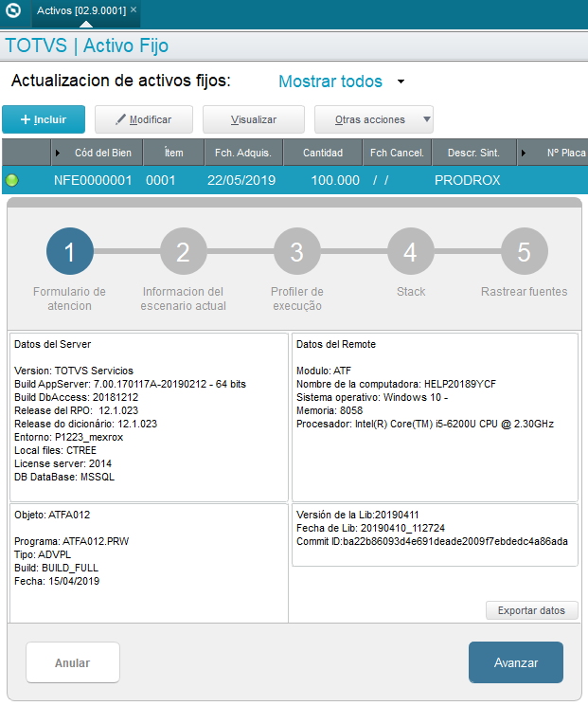Viewport: 588px width, 706px height.
Task: Click the Descr. Sint. column header
Action: tap(473, 154)
